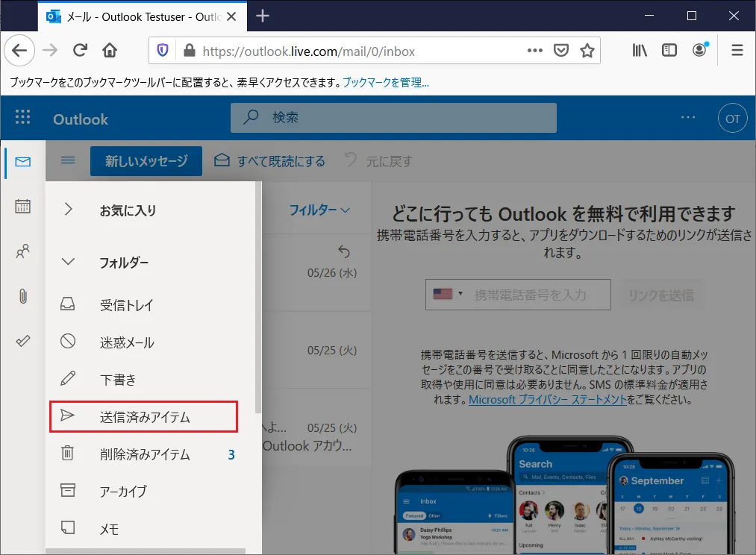
Task: Open To Do checkmark icon
Action: click(x=22, y=341)
